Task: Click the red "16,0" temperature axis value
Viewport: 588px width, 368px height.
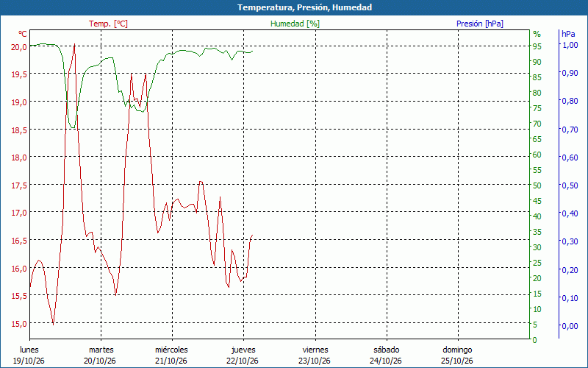Action: coord(19,268)
